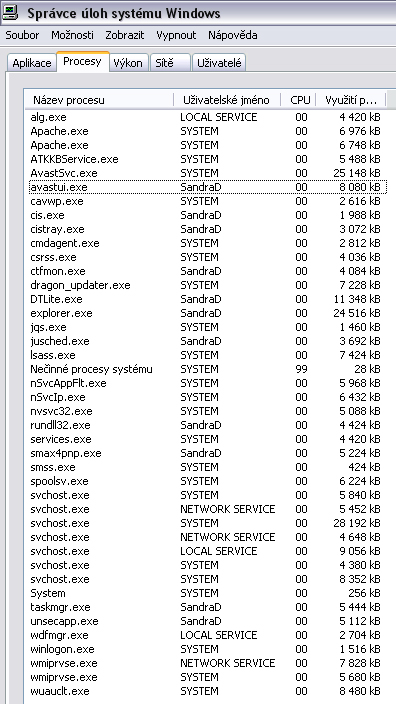
Task: Click the Task Manager title bar icon
Action: 10,12
